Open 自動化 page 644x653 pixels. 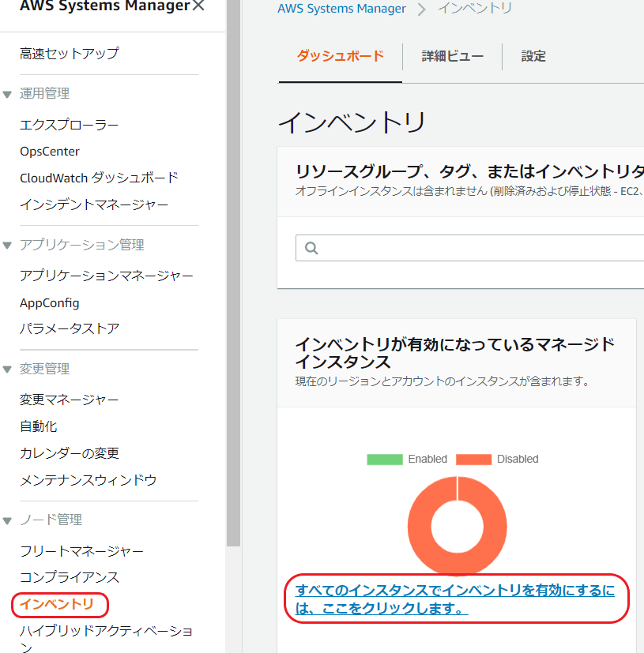pyautogui.click(x=39, y=426)
